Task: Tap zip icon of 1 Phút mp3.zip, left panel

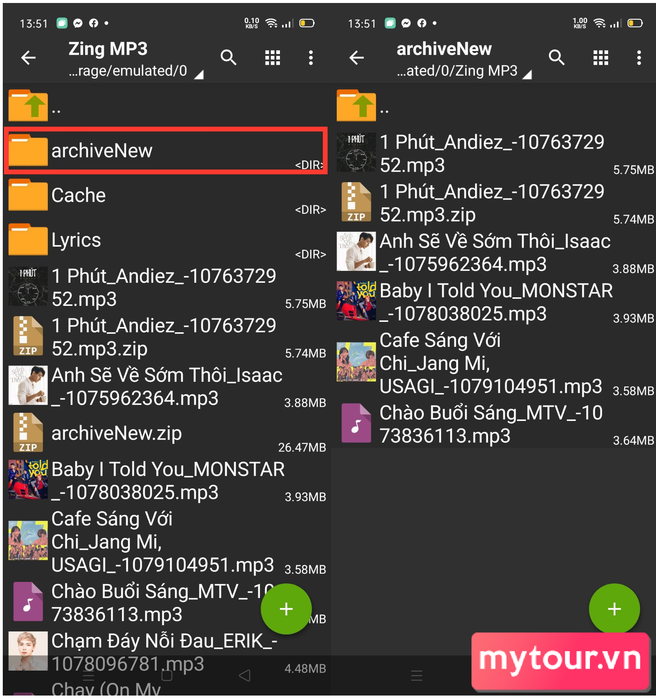Action: pyautogui.click(x=28, y=337)
